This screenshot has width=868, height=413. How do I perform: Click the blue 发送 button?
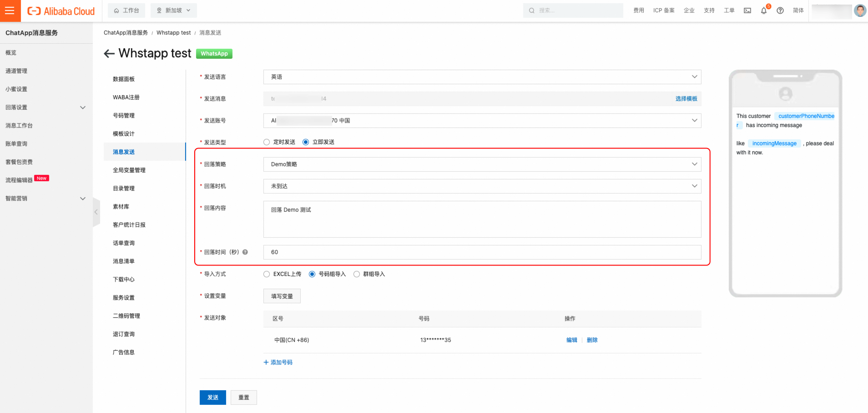pos(213,398)
